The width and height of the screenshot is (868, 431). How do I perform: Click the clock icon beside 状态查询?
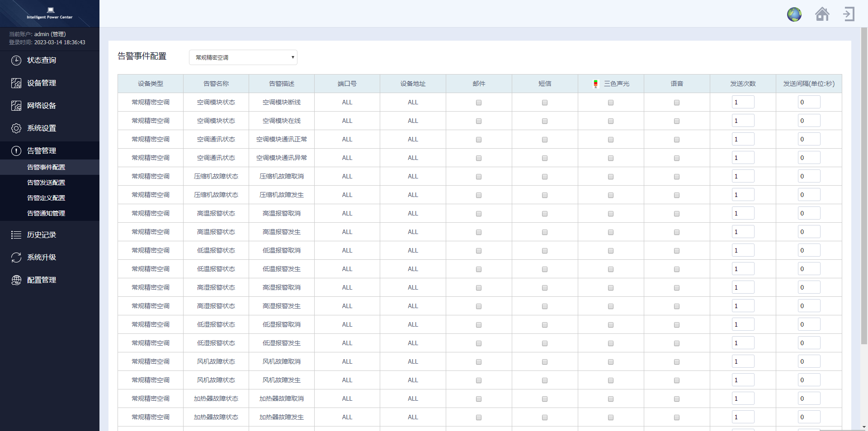(x=16, y=61)
